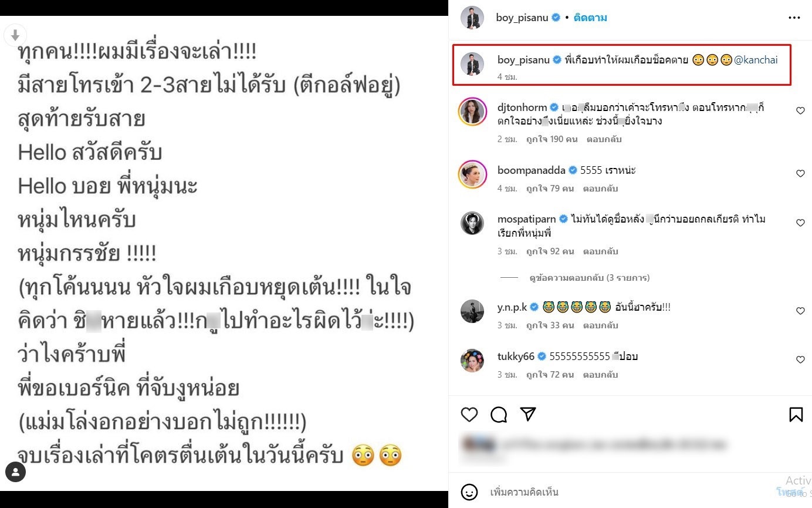Follow boy_pisanu with ติดตาม link

coord(590,18)
